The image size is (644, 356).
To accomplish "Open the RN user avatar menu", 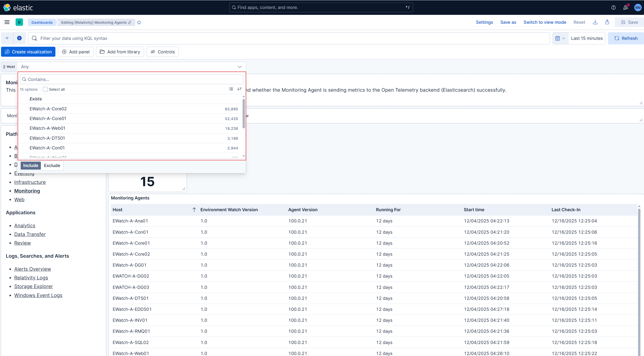I will point(638,7).
